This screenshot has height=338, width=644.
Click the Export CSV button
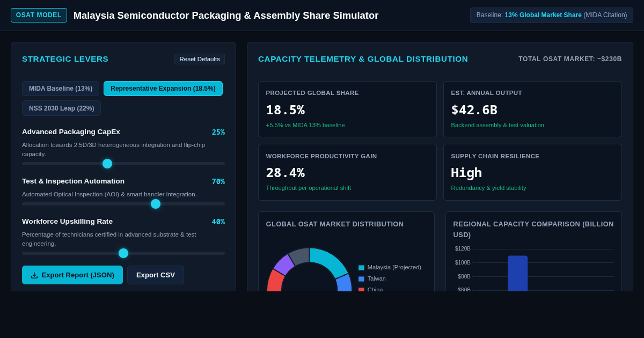coord(156,275)
